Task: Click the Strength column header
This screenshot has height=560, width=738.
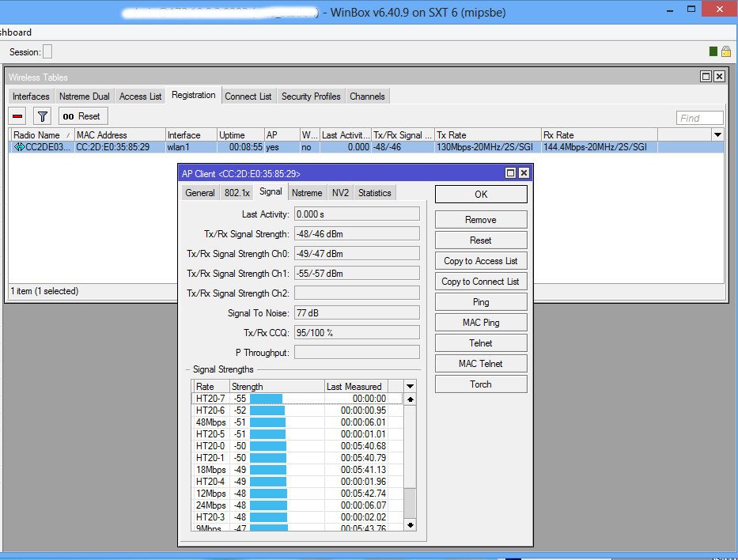Action: [277, 386]
